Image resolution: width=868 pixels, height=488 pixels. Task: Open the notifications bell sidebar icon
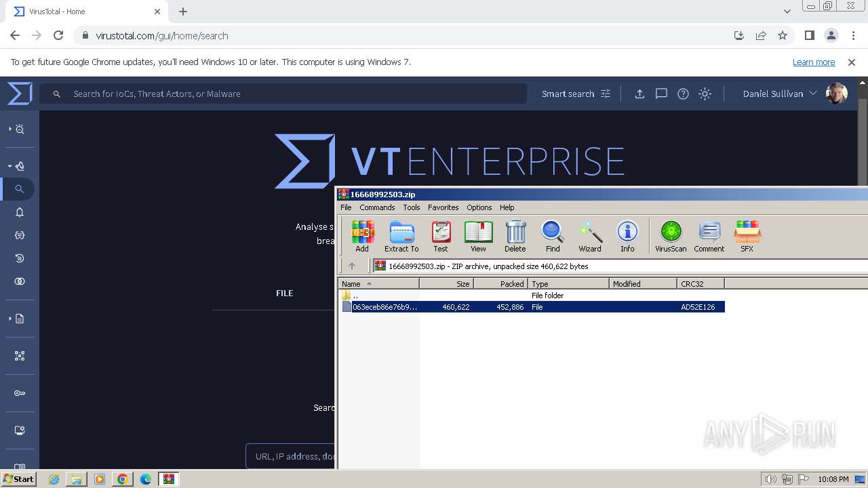[x=20, y=212]
